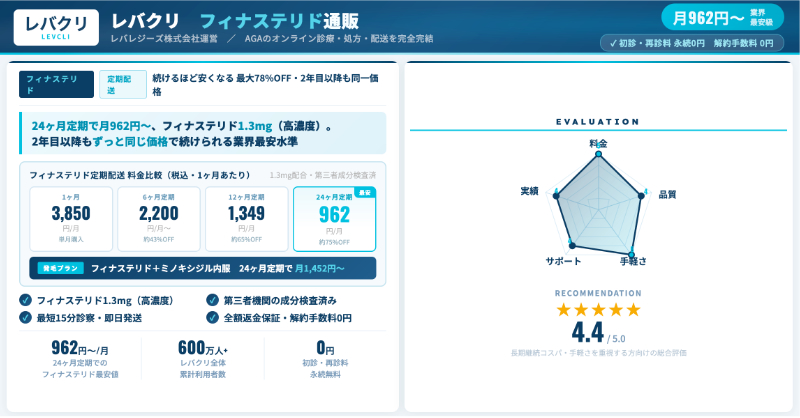Click the checkmark icon beside 最短15分診察・即日発送
This screenshot has height=418, width=800.
pos(25,317)
